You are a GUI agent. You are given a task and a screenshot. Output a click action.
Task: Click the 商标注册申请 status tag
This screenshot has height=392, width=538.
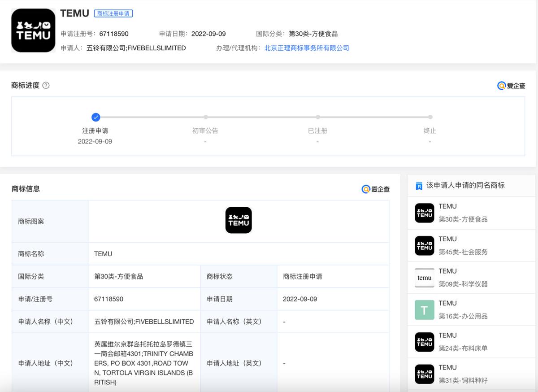click(x=113, y=13)
